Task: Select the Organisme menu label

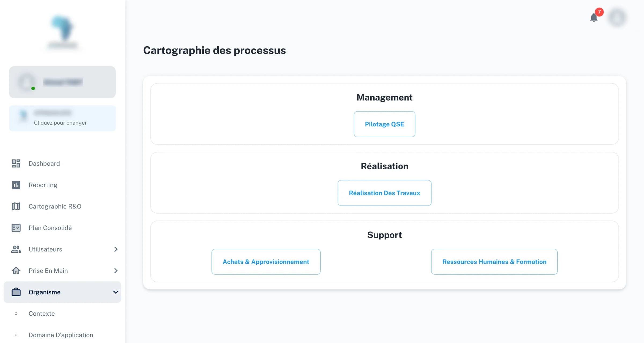Action: click(45, 292)
